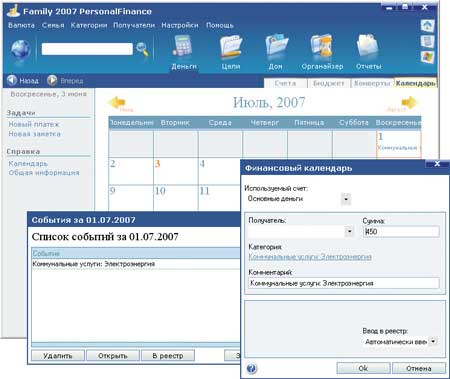Open the Категории menu
Viewport: 450px width, 379px height.
[89, 25]
